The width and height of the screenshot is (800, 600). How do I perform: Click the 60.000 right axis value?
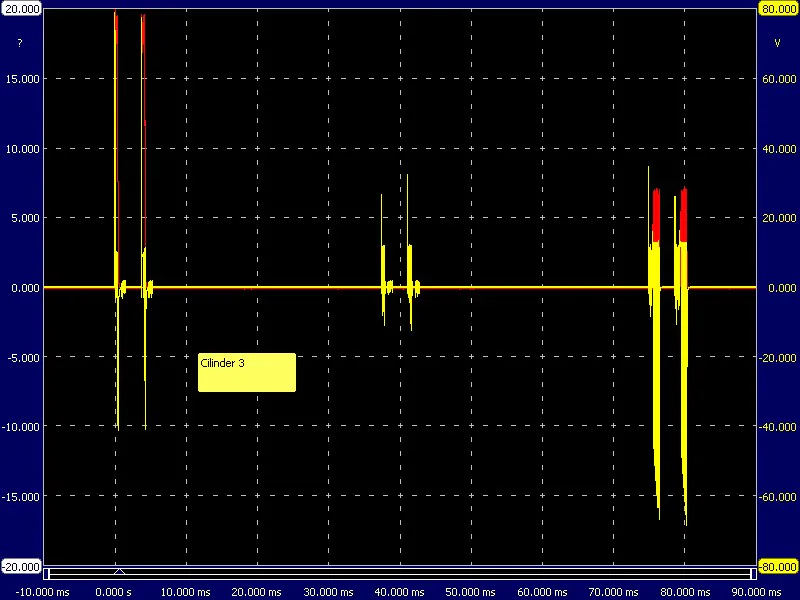tap(779, 79)
